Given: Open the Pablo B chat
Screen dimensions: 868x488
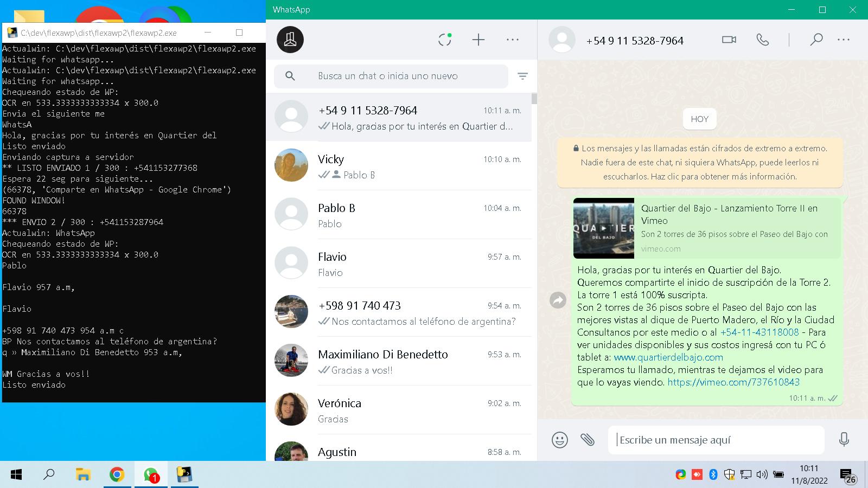Looking at the screenshot, I should [399, 215].
